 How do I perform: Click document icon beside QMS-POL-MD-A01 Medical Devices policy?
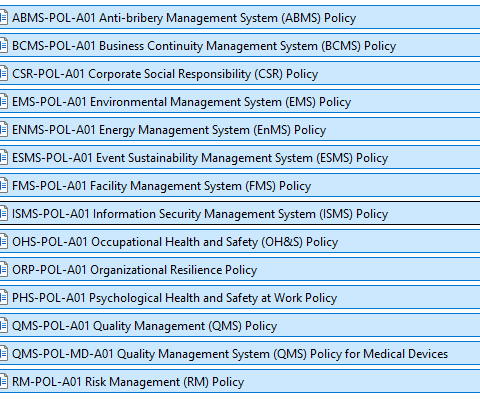click(x=4, y=353)
